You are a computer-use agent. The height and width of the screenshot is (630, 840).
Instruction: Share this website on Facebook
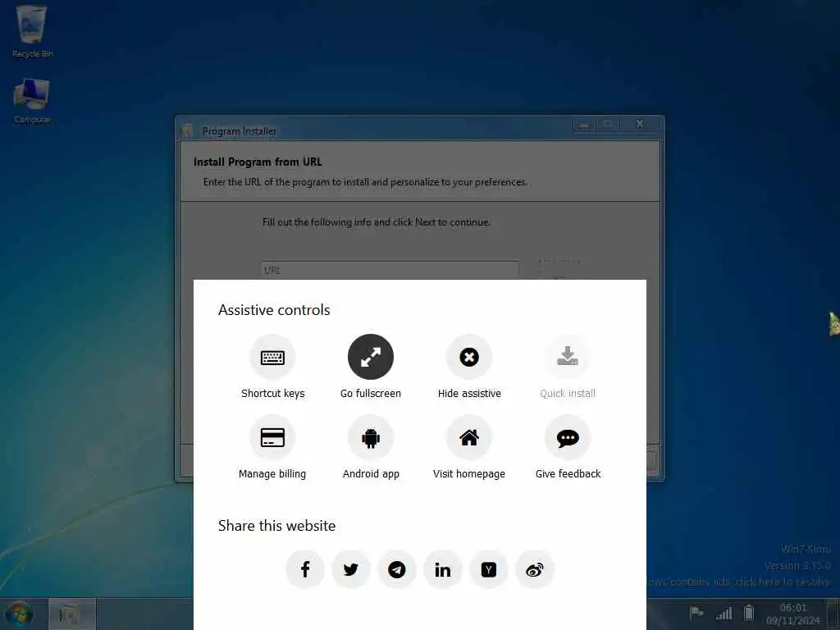coord(305,569)
